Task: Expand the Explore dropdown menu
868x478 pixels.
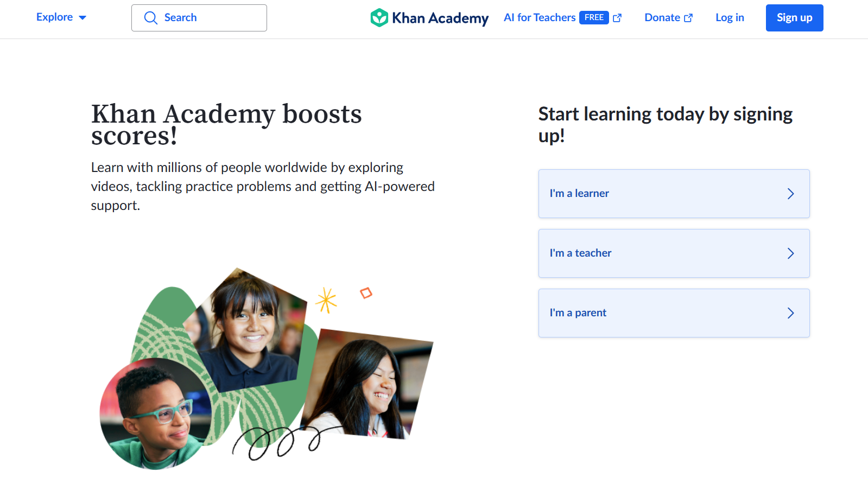Action: tap(61, 17)
